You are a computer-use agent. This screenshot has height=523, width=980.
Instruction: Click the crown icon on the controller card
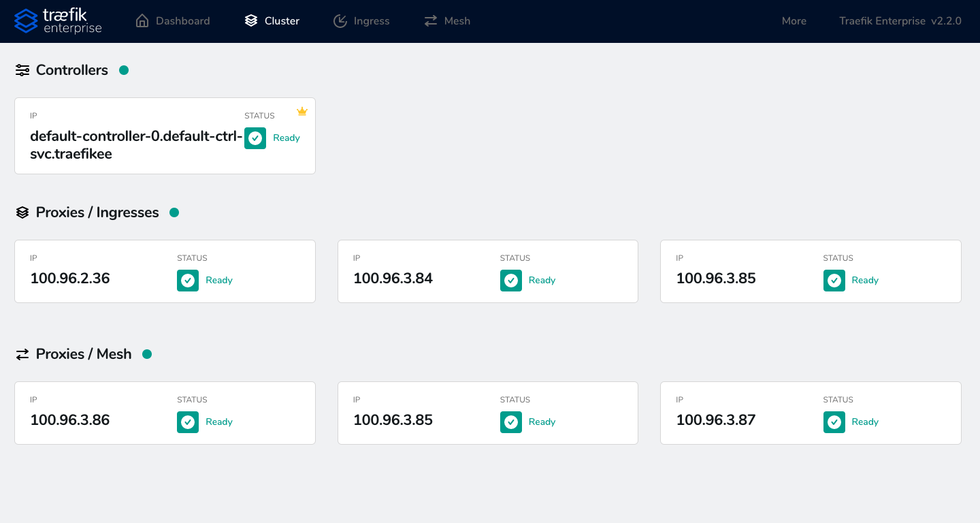pyautogui.click(x=301, y=111)
